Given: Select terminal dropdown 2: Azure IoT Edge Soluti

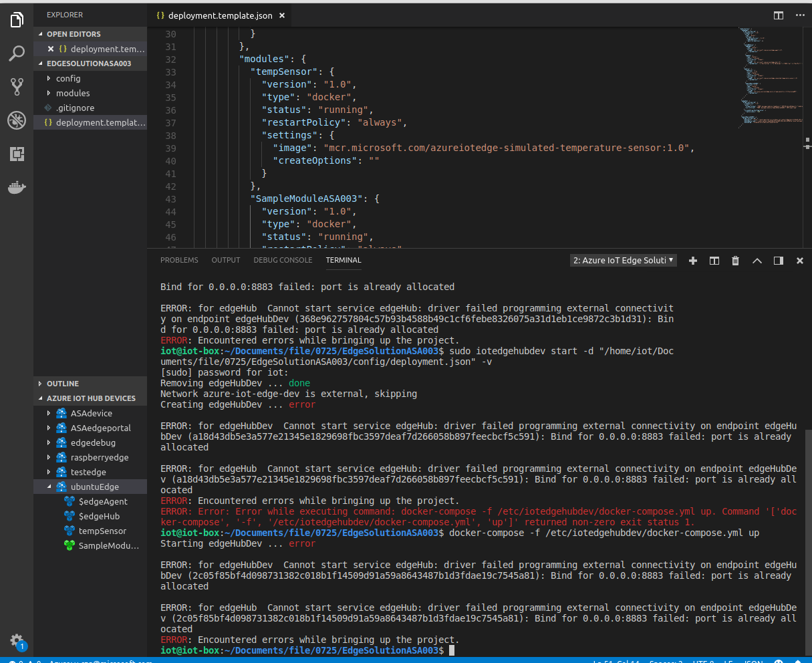Looking at the screenshot, I should click(x=624, y=261).
